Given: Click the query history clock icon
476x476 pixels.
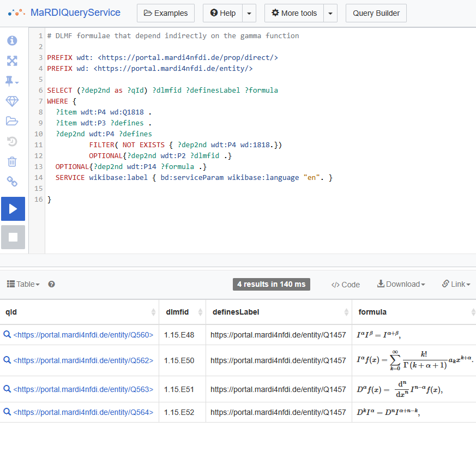Looking at the screenshot, I should click(x=12, y=141).
